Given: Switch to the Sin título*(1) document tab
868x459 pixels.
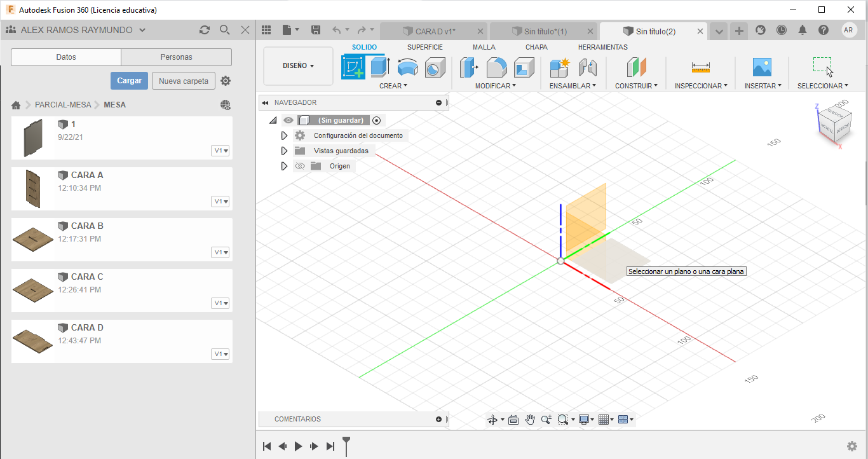Looking at the screenshot, I should (545, 31).
